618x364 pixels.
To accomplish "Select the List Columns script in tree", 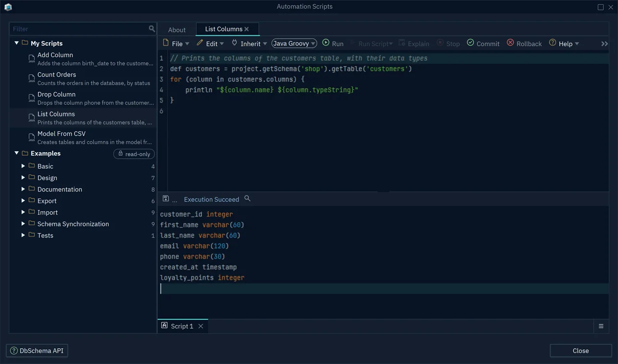I will tap(83, 118).
